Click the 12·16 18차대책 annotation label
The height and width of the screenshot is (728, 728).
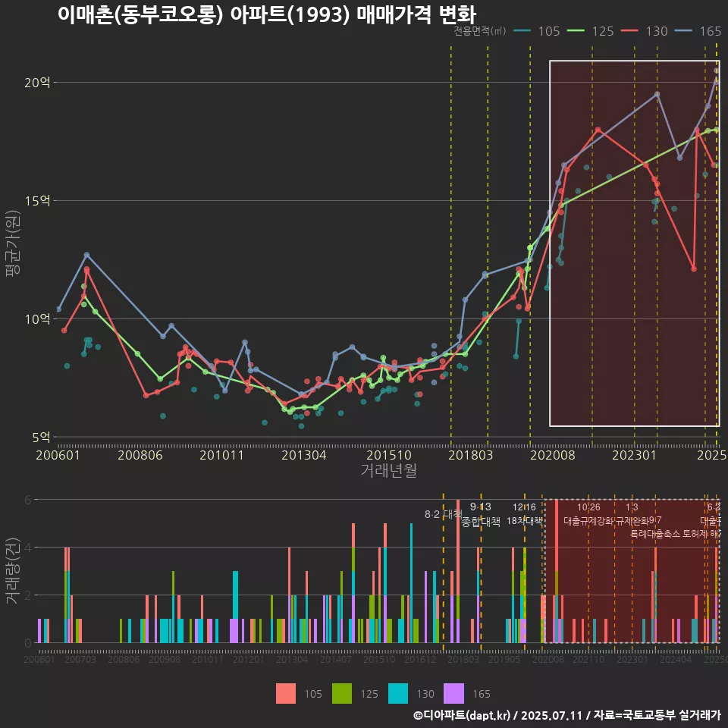(525, 514)
